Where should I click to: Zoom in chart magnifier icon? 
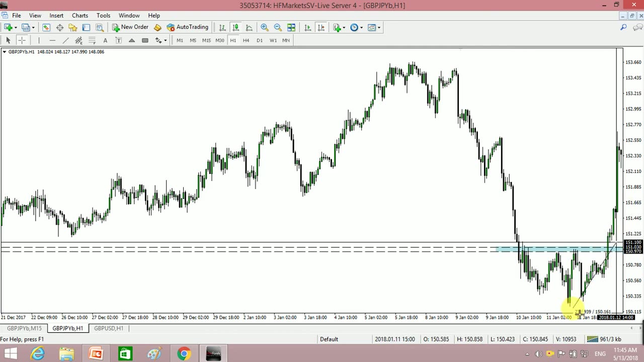point(264,27)
